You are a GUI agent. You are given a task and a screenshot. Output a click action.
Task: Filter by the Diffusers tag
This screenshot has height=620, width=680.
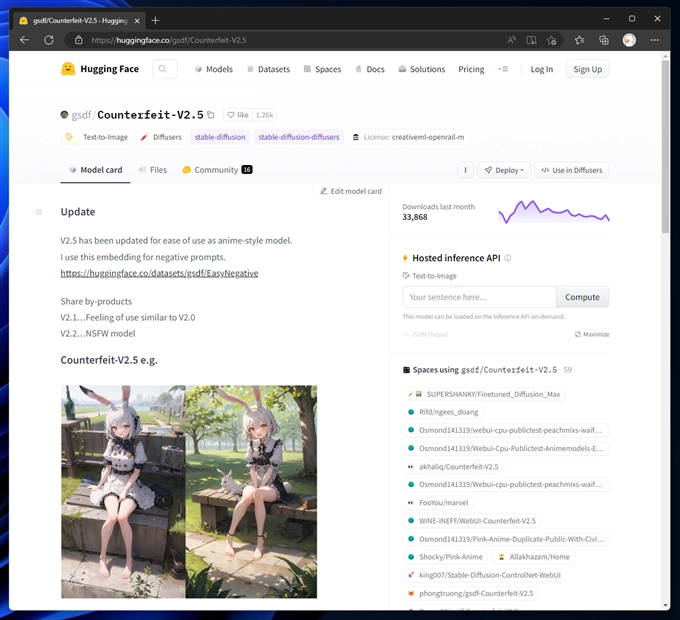click(x=161, y=137)
